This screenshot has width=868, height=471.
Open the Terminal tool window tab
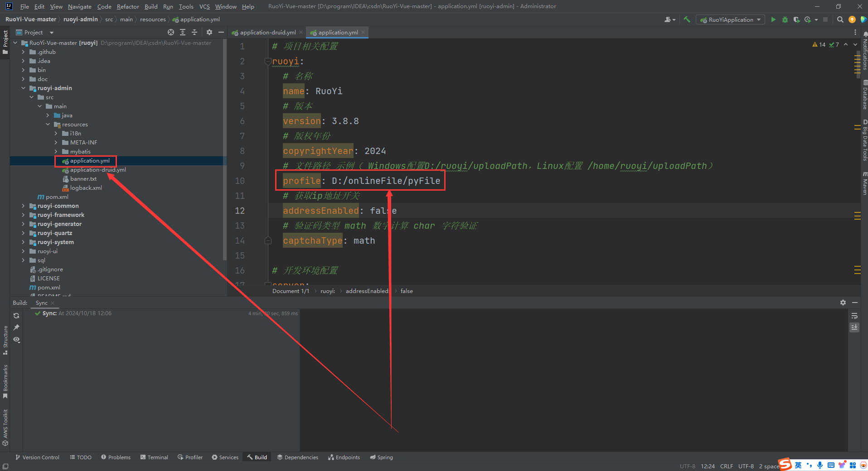coord(154,457)
